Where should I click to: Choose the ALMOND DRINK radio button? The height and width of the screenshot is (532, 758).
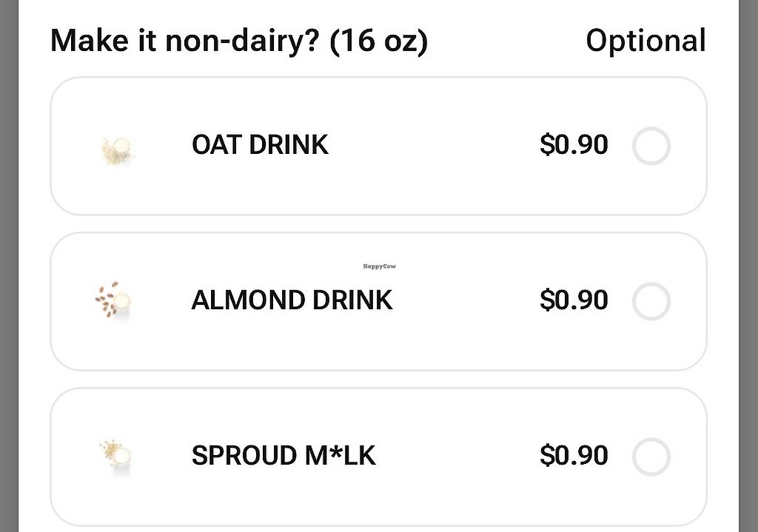tap(651, 301)
